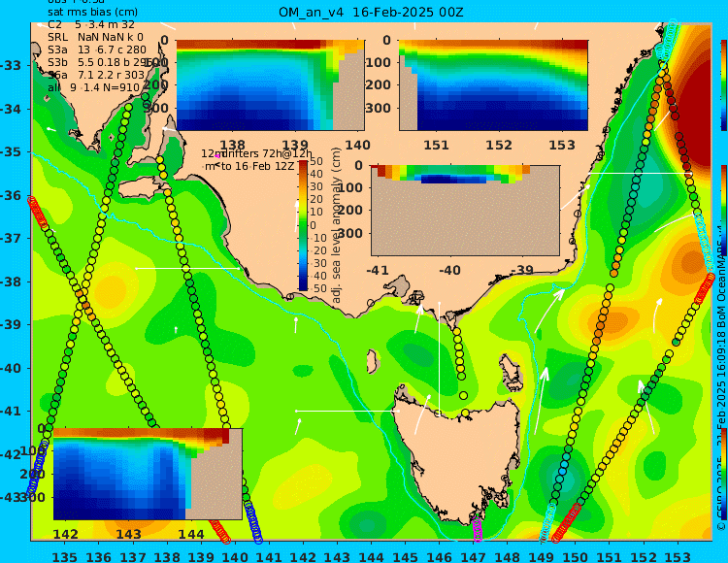
Task: Select the 'all 9 1.4 N=910' summary row
Action: (93, 87)
